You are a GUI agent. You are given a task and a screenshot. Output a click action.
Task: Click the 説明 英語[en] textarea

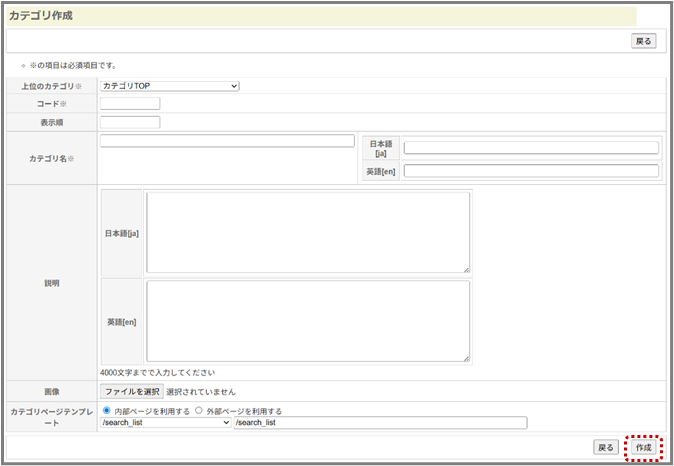[x=308, y=321]
